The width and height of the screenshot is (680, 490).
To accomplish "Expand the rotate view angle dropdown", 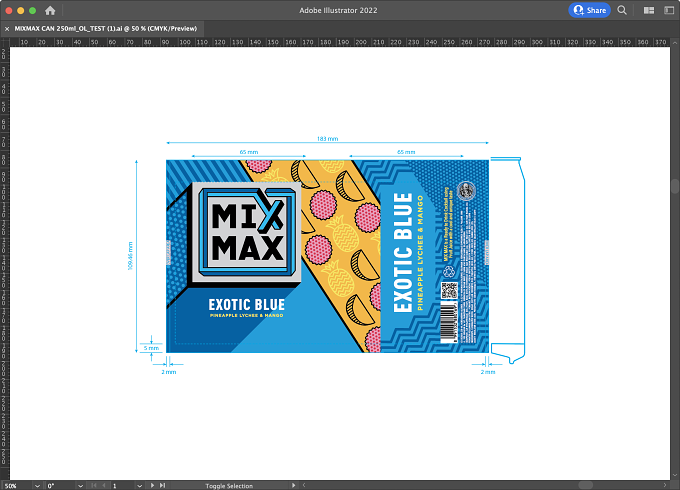I will click(80, 486).
